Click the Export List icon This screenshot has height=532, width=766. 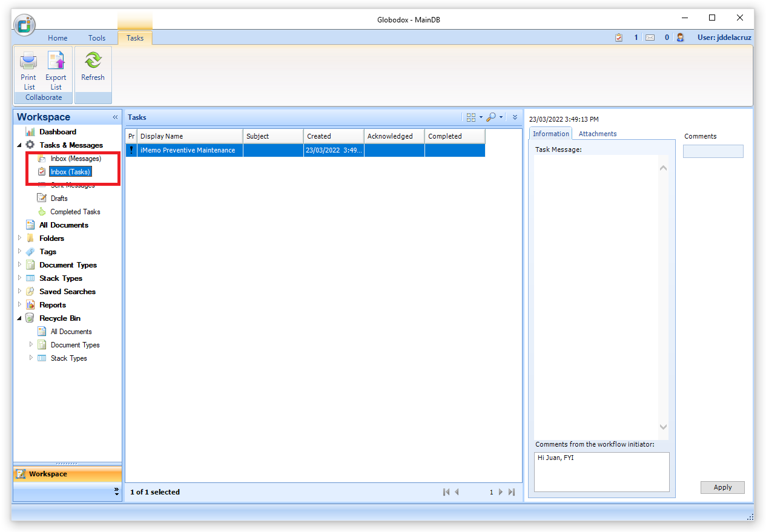pos(56,61)
